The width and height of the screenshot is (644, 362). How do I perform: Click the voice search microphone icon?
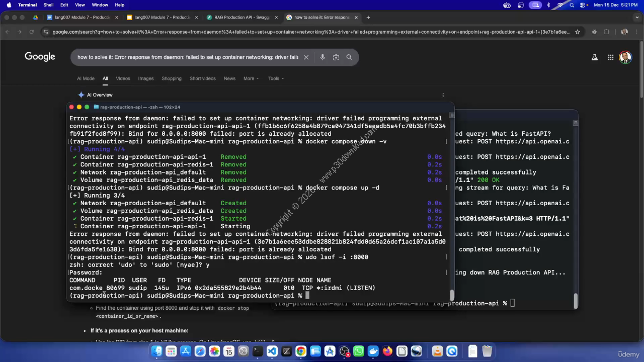coord(323,57)
